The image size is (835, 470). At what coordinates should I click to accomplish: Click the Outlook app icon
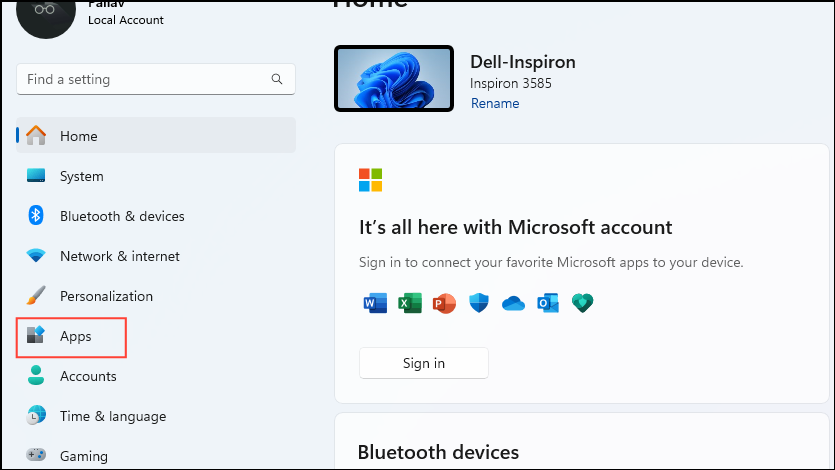pos(548,303)
